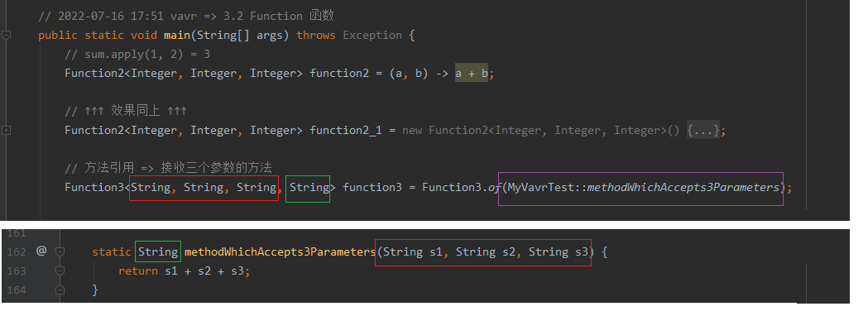The image size is (868, 316).
Task: Click fold marker beside line 163
Action: tap(60, 271)
